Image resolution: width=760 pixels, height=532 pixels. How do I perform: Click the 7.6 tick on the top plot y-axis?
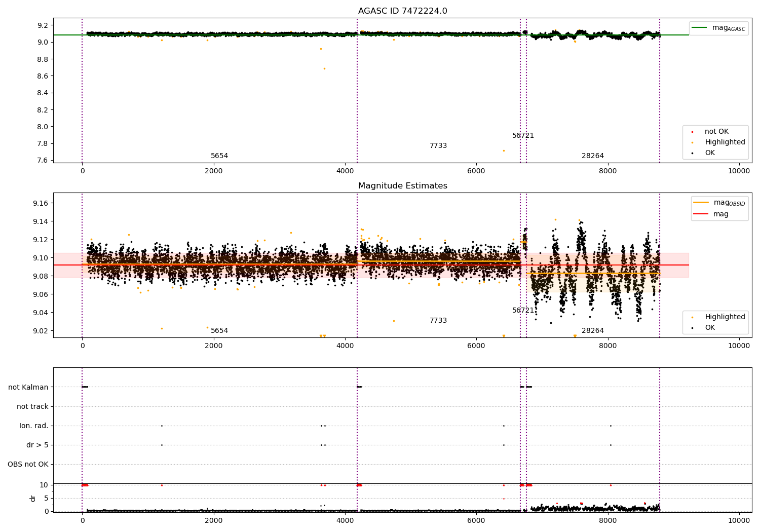(42, 161)
